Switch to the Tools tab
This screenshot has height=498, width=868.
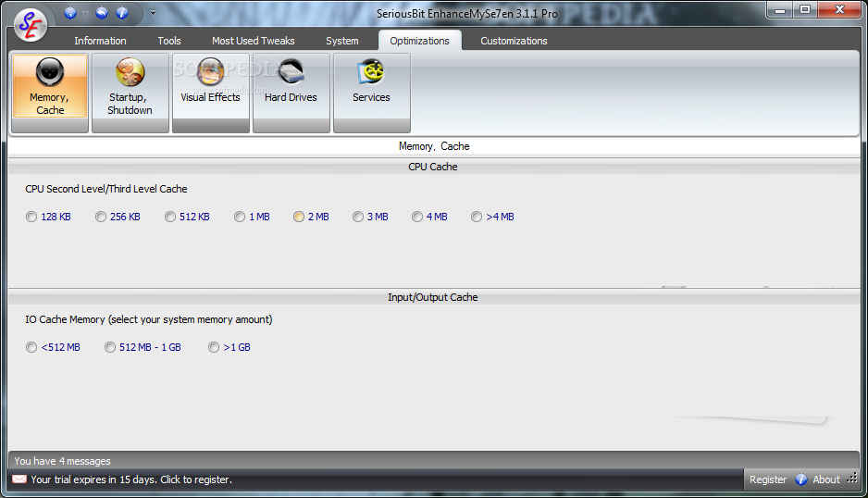coord(169,41)
